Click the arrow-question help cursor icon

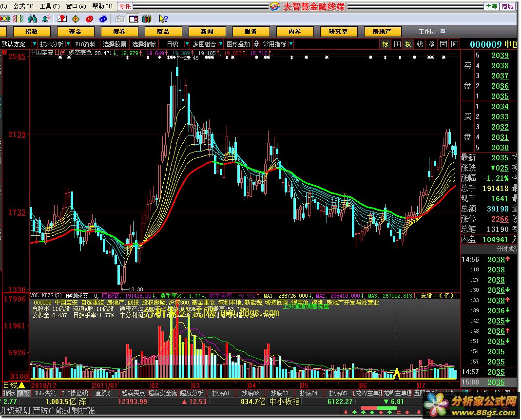(163, 19)
